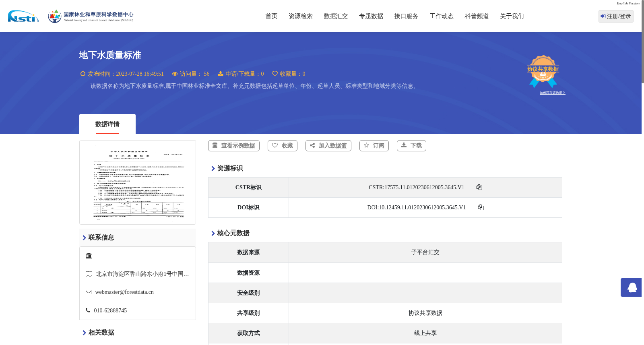Click the download icon by 申请/下载量
The width and height of the screenshot is (644, 345).
click(x=221, y=73)
